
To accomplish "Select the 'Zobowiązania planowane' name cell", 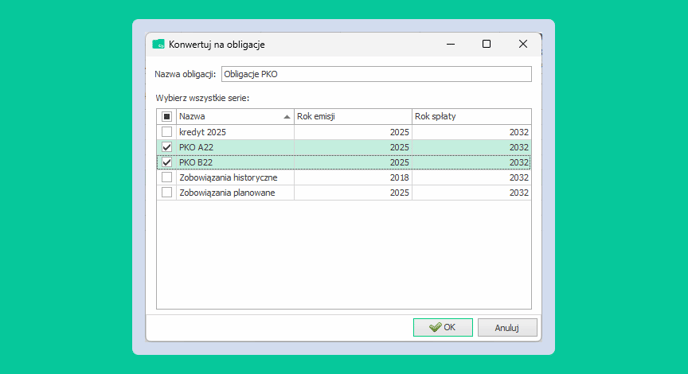I will pyautogui.click(x=235, y=193).
